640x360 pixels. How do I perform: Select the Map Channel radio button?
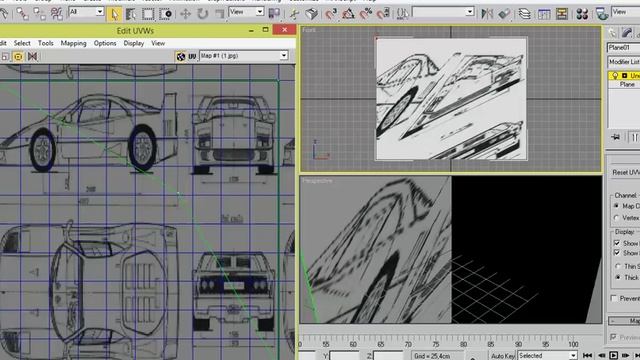616,206
